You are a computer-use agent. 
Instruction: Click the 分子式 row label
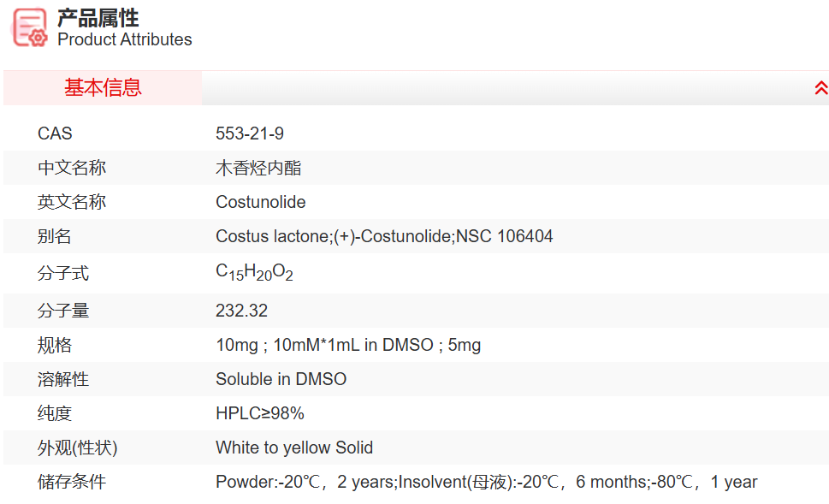63,274
